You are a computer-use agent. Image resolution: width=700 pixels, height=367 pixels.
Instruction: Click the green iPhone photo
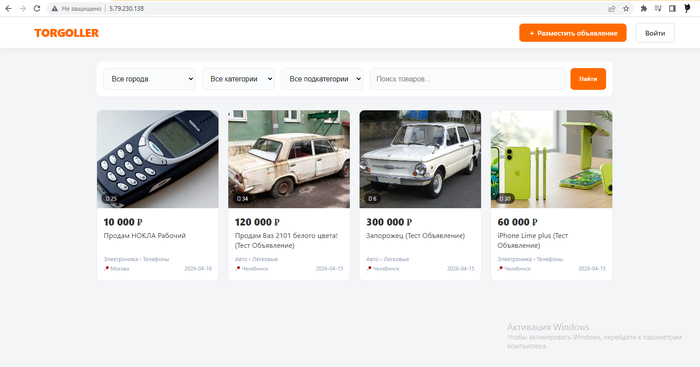(551, 159)
